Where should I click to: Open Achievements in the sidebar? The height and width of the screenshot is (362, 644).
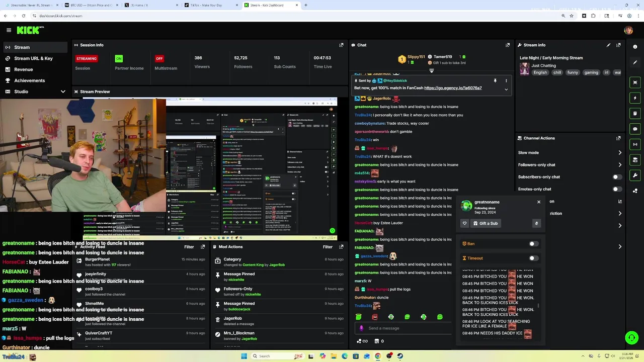coord(34,80)
